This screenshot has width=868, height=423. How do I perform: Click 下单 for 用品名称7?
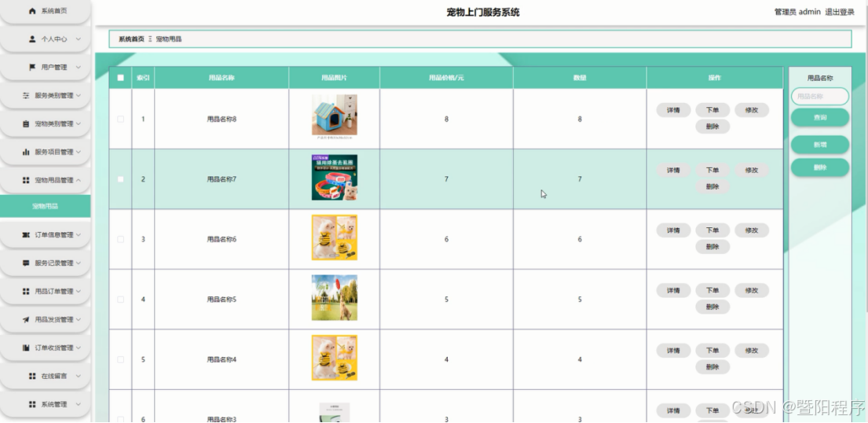[x=712, y=170]
